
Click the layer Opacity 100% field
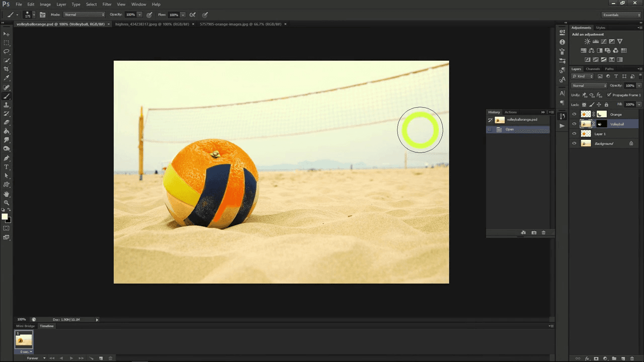pyautogui.click(x=630, y=85)
